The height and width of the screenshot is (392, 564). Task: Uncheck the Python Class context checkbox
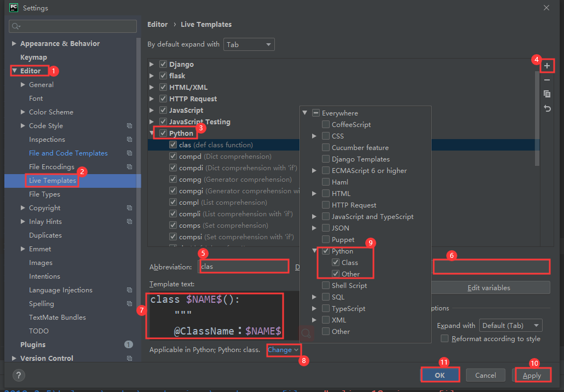pos(336,262)
